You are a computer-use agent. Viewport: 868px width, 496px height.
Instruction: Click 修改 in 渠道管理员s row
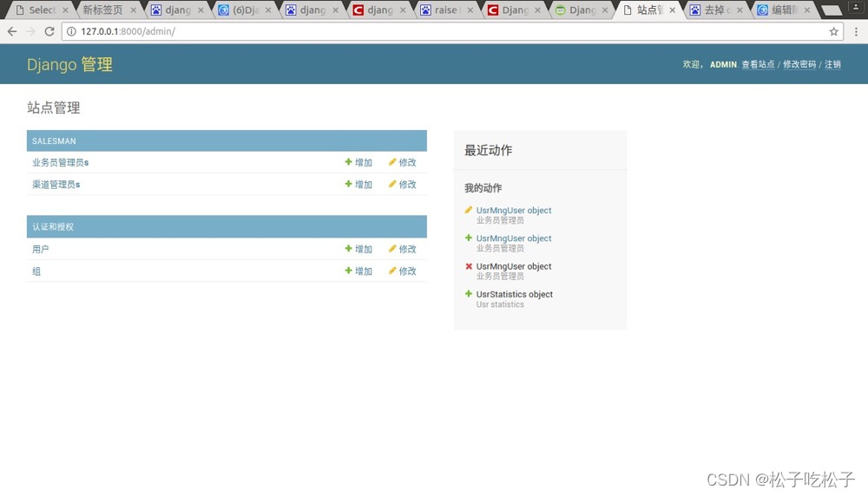point(403,184)
